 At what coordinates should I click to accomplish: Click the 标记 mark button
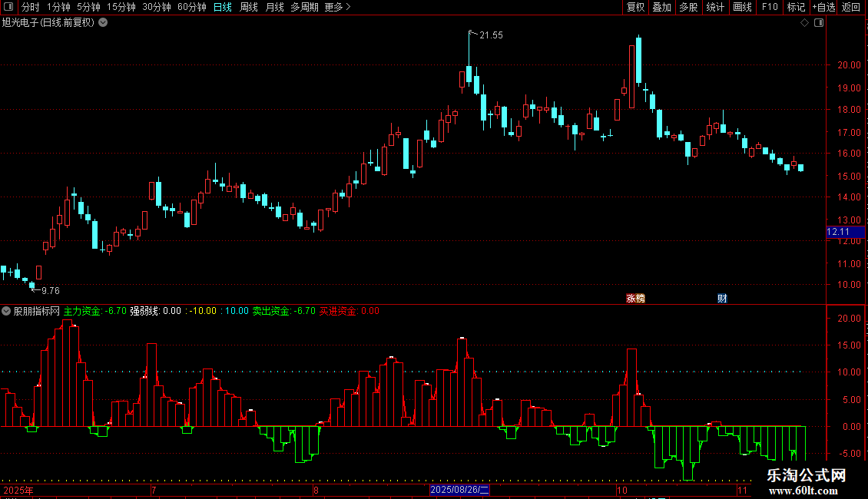(796, 7)
